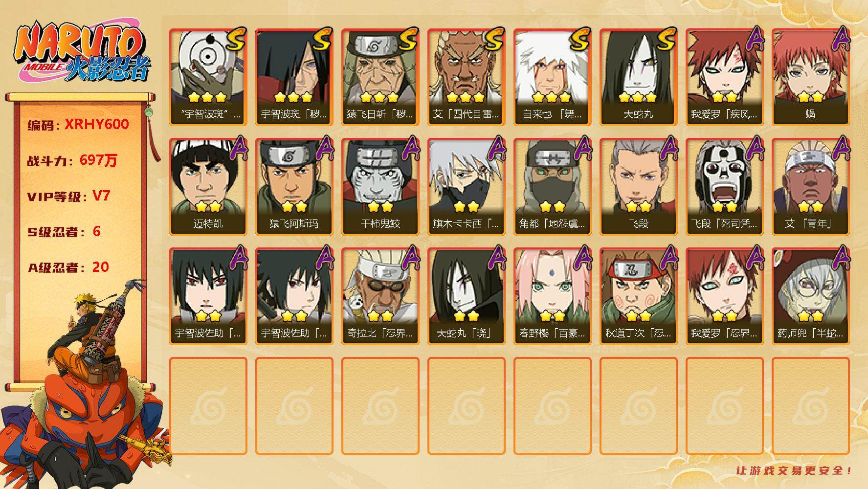Select the 大蛇丸 S-rank ninja card
Viewport: 868px width, 489px height.
[x=638, y=77]
